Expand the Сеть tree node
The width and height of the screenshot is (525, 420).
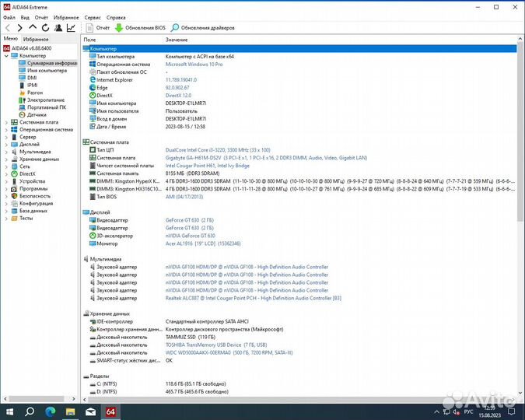(x=6, y=166)
